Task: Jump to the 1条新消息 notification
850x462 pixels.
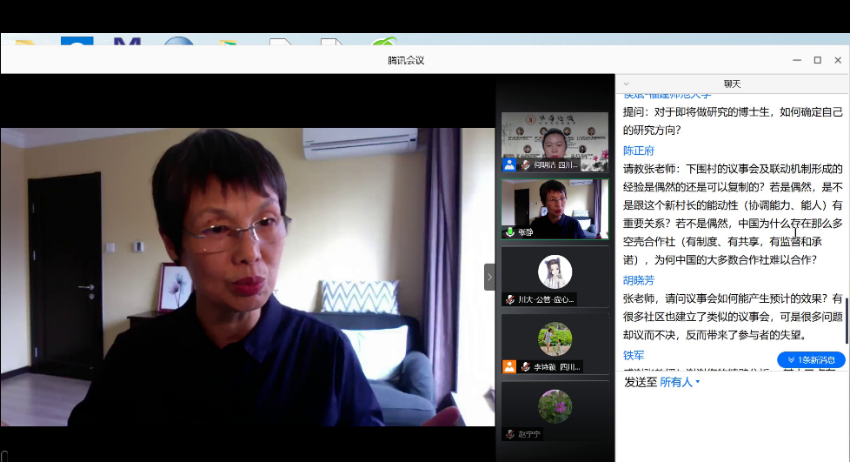Action: [811, 359]
